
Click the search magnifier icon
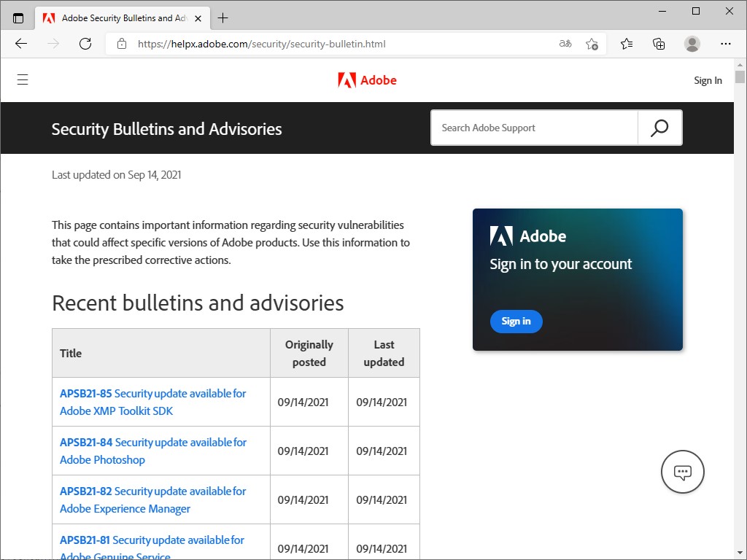click(659, 128)
